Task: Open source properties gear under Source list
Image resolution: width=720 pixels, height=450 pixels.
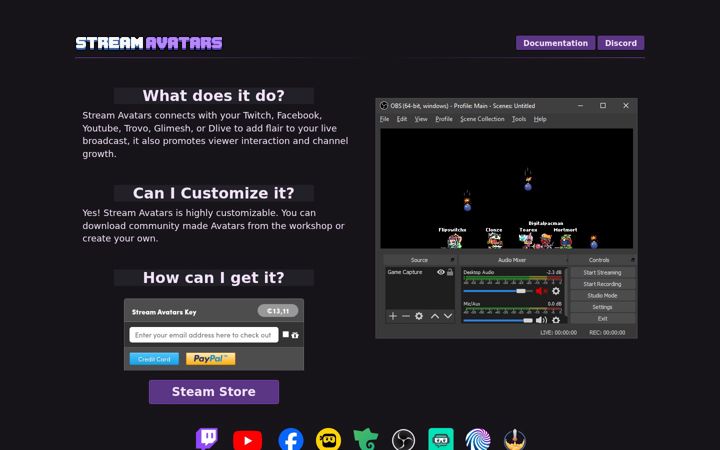Action: coord(419,316)
